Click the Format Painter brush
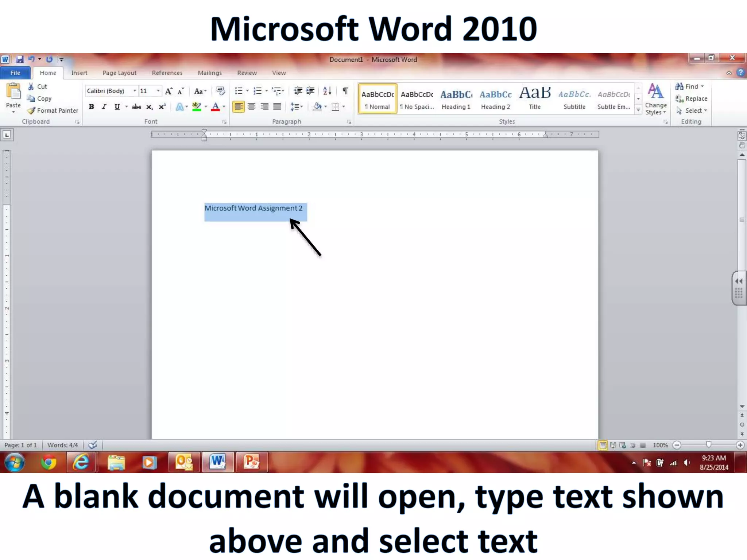 [x=31, y=110]
